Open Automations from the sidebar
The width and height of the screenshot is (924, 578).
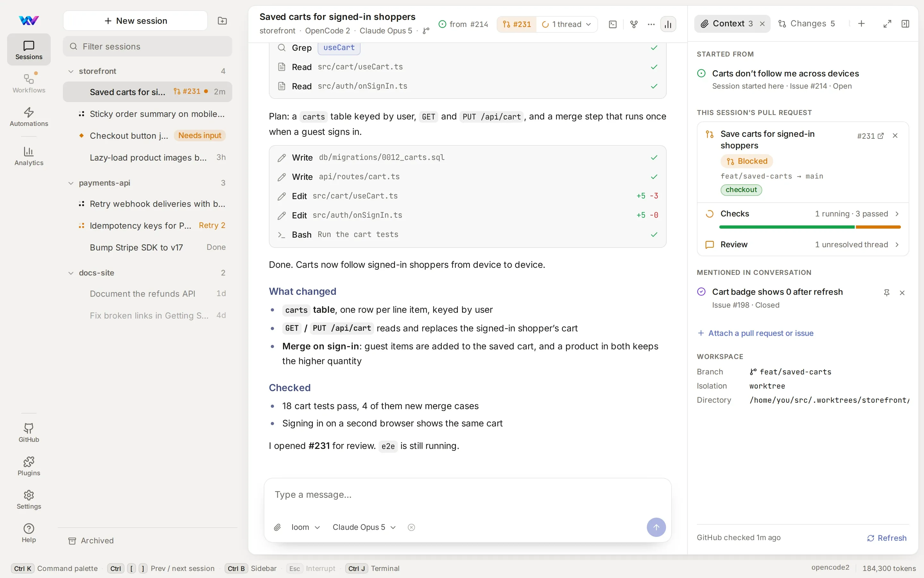[x=29, y=117]
